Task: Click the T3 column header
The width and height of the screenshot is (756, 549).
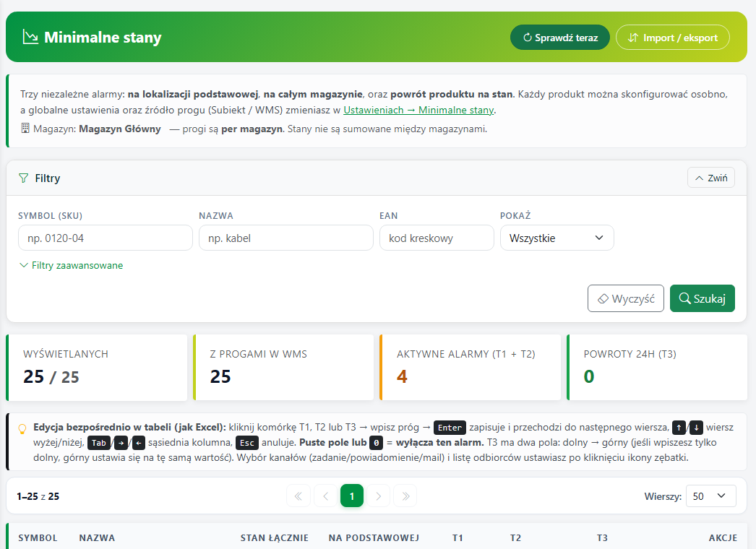Action: [602, 538]
